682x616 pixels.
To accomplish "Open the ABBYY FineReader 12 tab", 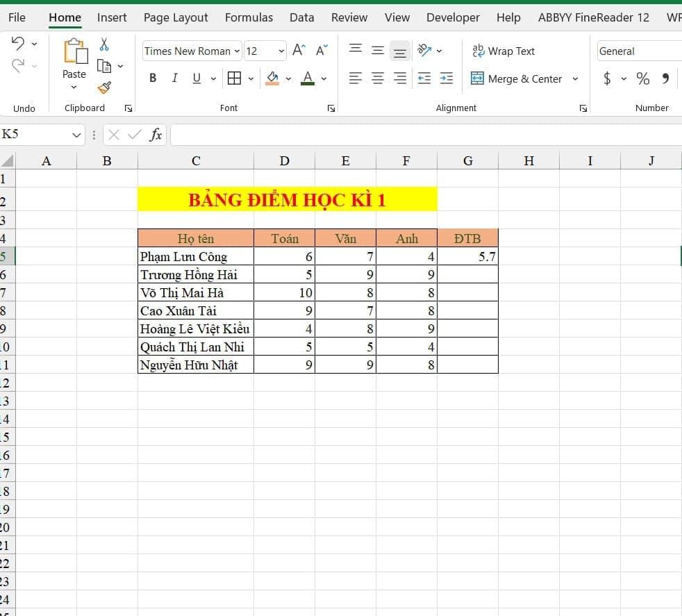I will pos(593,17).
